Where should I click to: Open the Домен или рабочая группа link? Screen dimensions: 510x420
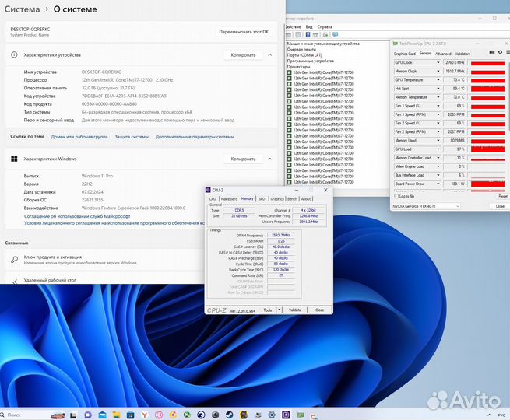79,137
